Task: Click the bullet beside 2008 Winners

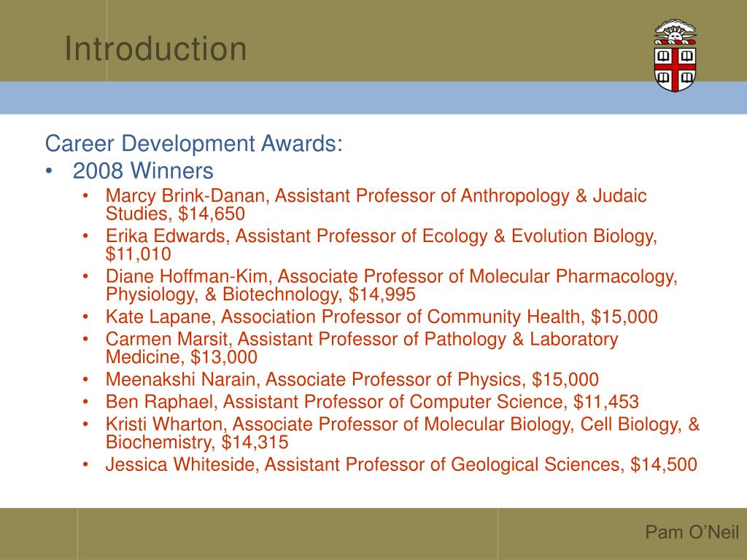Action: point(49,171)
